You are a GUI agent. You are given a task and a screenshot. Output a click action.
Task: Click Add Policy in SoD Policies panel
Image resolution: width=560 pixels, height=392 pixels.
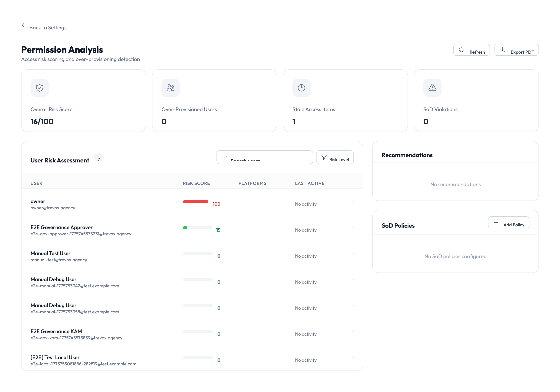click(509, 222)
